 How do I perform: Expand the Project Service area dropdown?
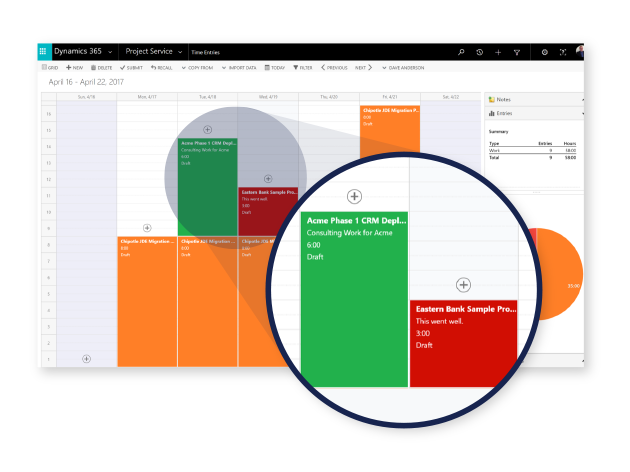pyautogui.click(x=180, y=52)
